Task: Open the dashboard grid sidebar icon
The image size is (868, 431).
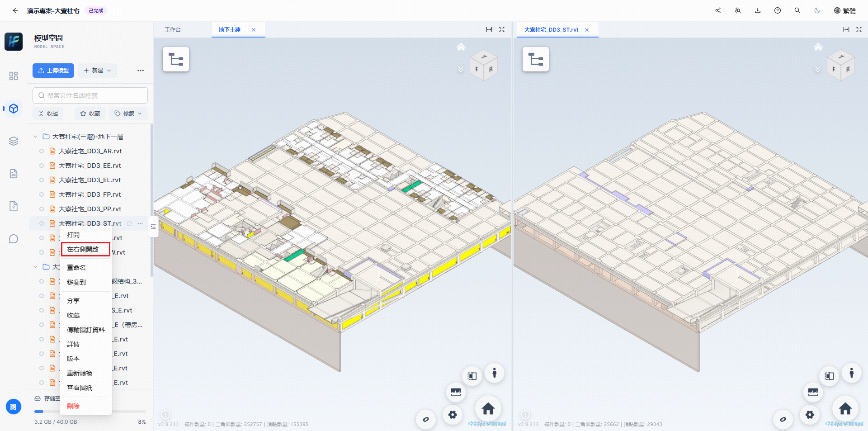Action: click(x=14, y=76)
